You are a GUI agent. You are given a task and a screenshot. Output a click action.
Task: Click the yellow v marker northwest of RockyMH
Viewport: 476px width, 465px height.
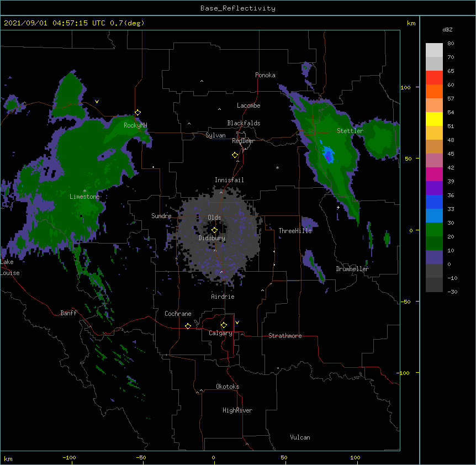coord(97,102)
